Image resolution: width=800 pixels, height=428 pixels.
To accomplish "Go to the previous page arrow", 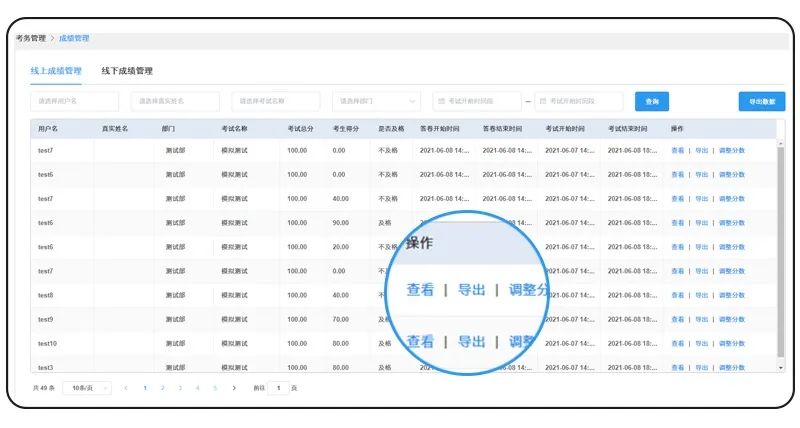I will [126, 387].
